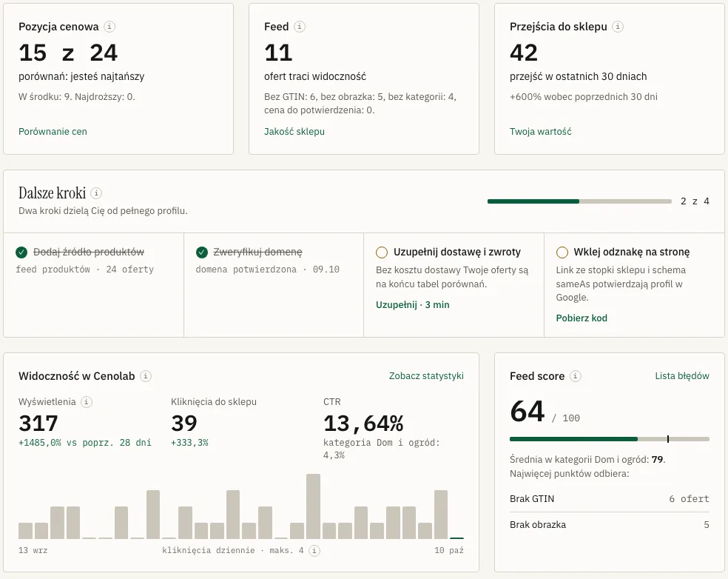The image size is (728, 579).
Task: Click the 2 z 4 steps progress bar
Action: click(579, 201)
